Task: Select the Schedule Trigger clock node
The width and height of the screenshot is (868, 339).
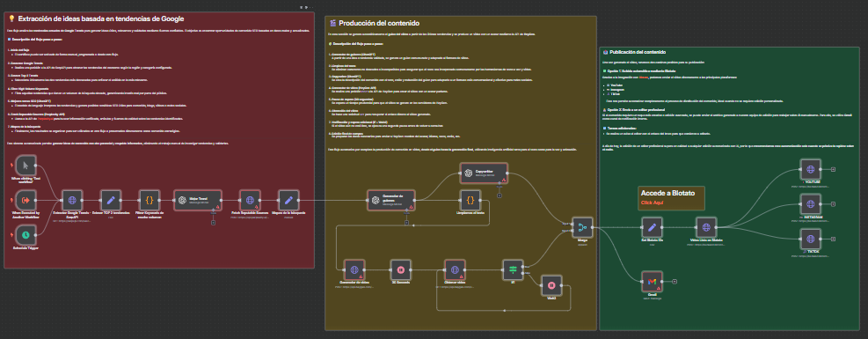Action: pos(26,235)
